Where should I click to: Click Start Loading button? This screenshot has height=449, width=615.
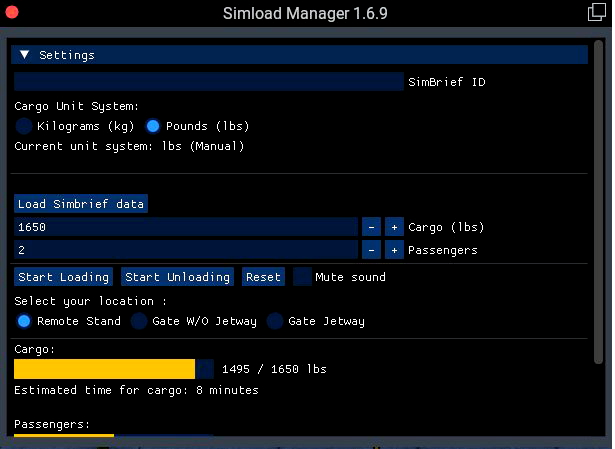tap(64, 277)
